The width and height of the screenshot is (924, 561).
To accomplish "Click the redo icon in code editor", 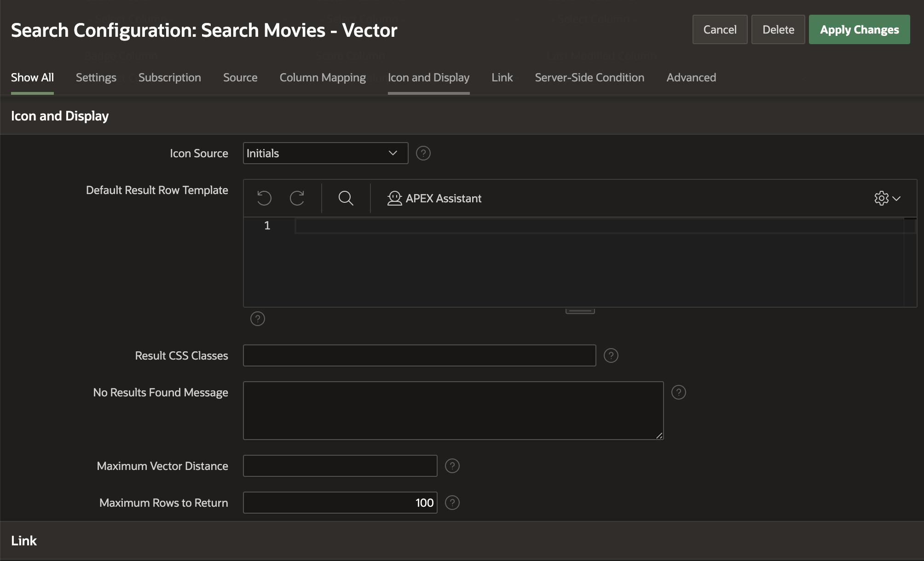I will coord(297,198).
